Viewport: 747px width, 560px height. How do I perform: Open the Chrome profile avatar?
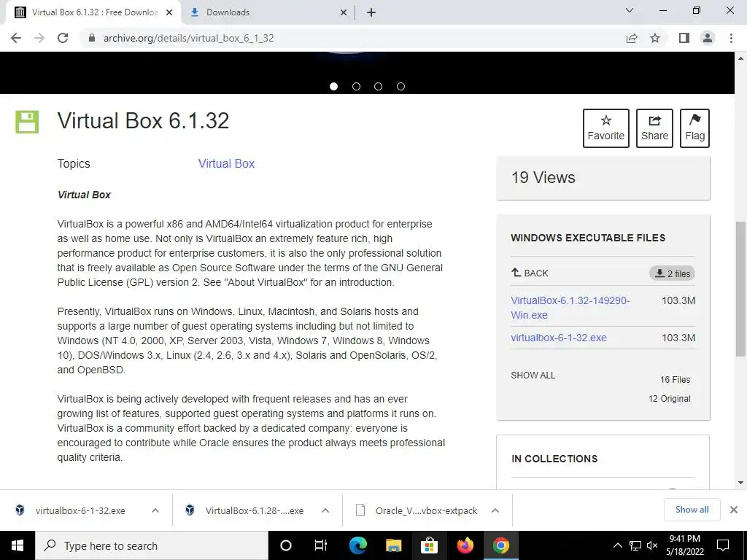[708, 38]
